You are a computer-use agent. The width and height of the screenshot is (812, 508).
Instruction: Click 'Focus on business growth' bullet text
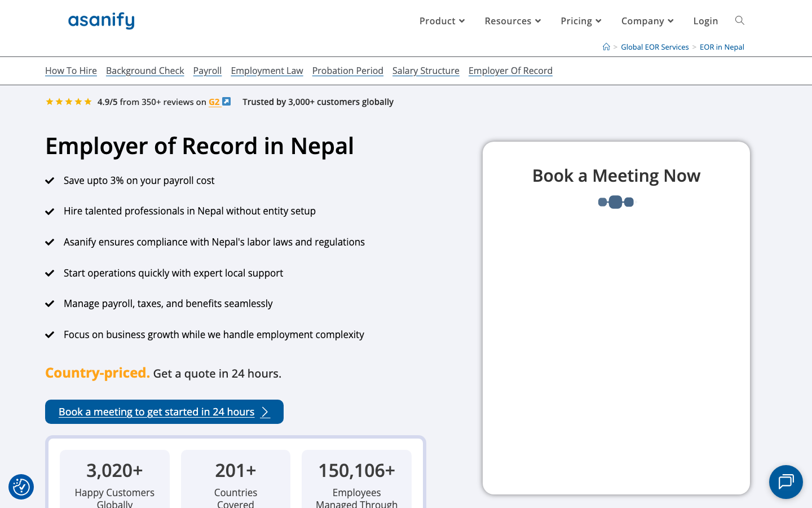point(214,335)
